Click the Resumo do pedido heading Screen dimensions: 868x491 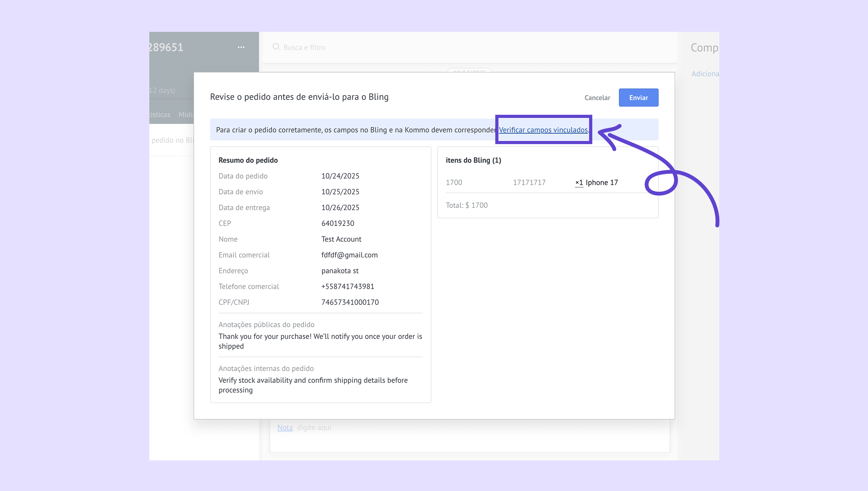[248, 160]
